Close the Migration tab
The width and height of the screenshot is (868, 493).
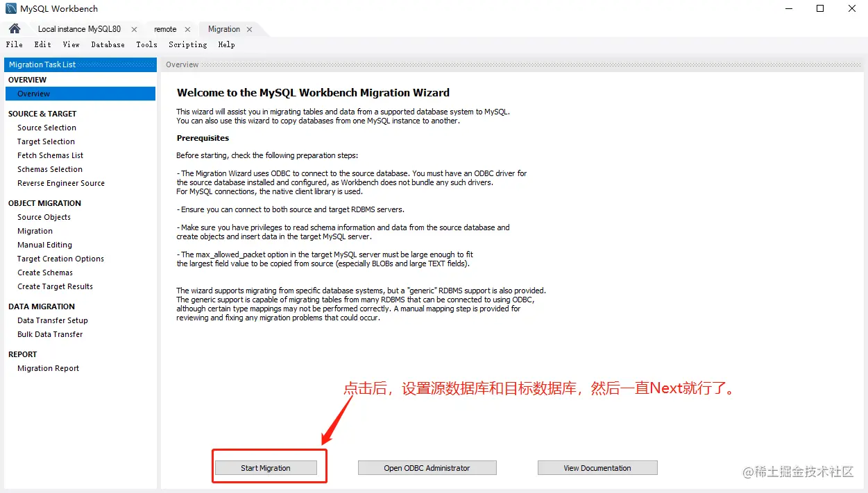[250, 30]
